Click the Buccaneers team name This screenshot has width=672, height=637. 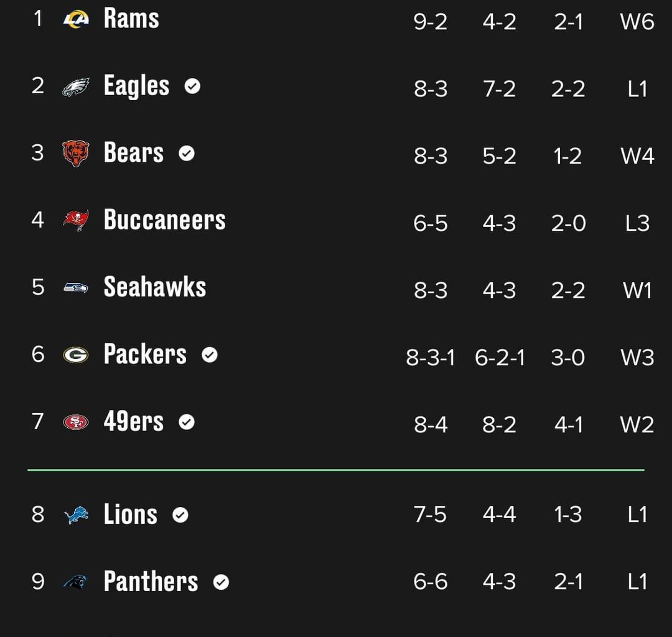click(164, 220)
